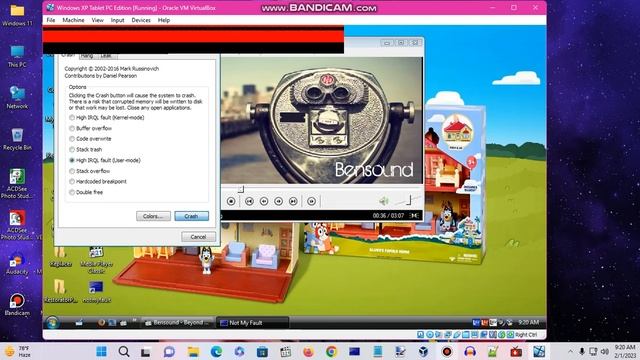Open Media Player Classic icon in VM desktop
This screenshot has height=360, width=640.
[x=96, y=260]
